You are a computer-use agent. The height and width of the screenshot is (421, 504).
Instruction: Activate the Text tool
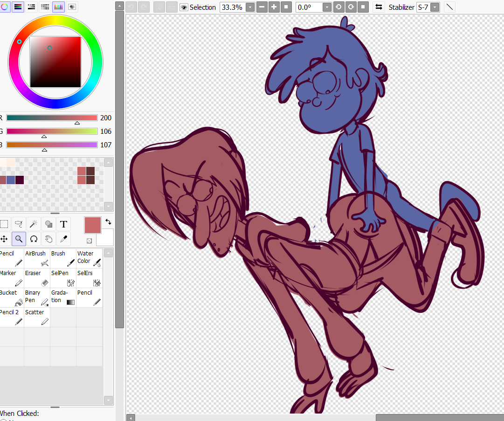pyautogui.click(x=64, y=224)
